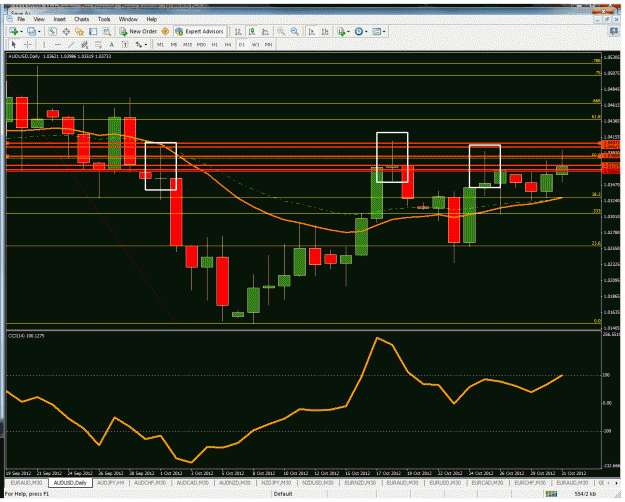Switch chart to candlesticks

pyautogui.click(x=252, y=31)
